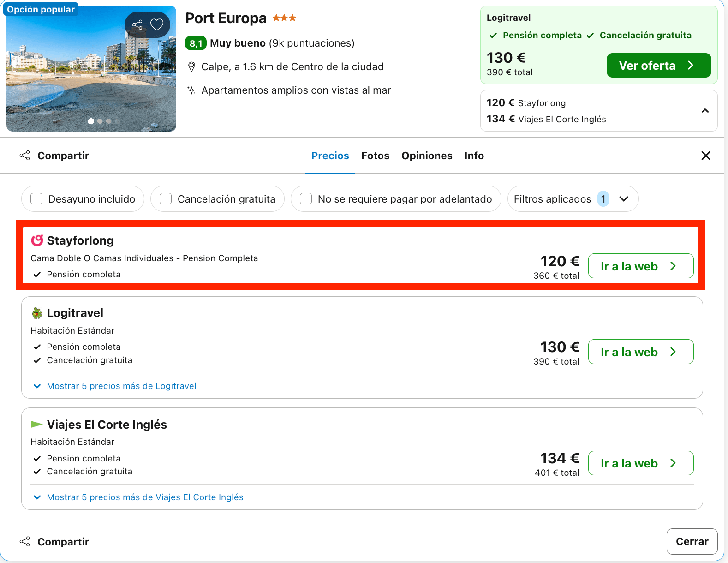Click the Calpe distance to city centre text

coord(292,67)
